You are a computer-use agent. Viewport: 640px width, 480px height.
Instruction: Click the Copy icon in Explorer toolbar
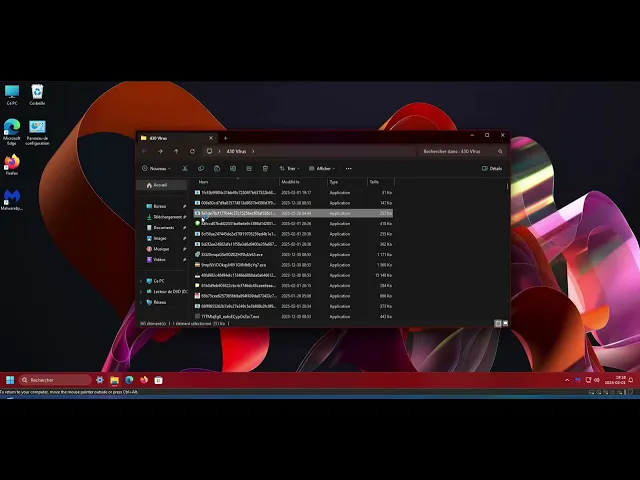(201, 168)
